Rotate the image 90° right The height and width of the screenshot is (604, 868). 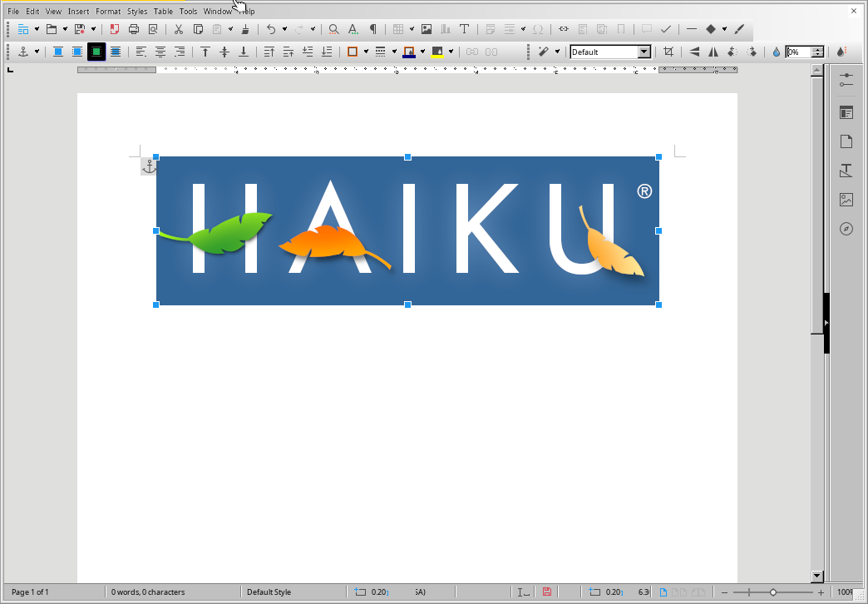point(752,52)
